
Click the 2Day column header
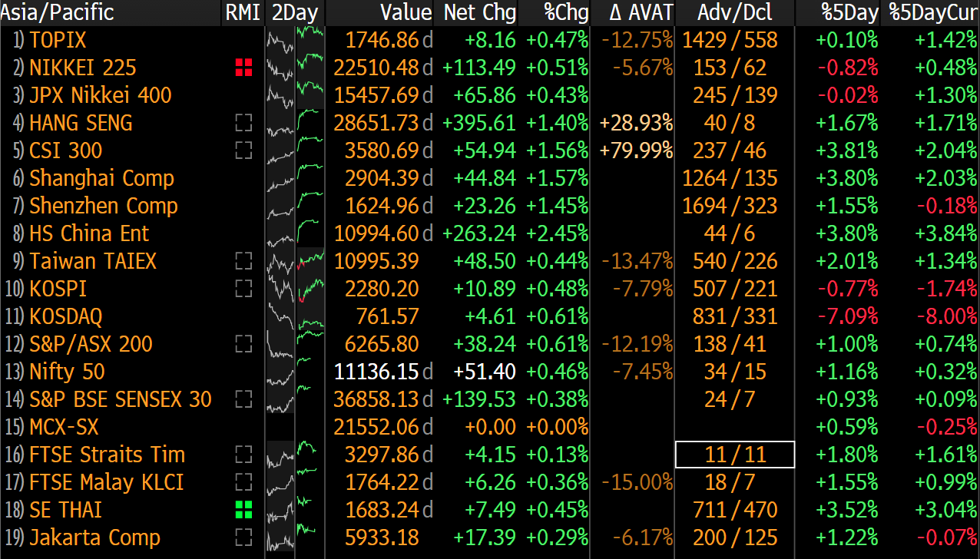coord(295,12)
